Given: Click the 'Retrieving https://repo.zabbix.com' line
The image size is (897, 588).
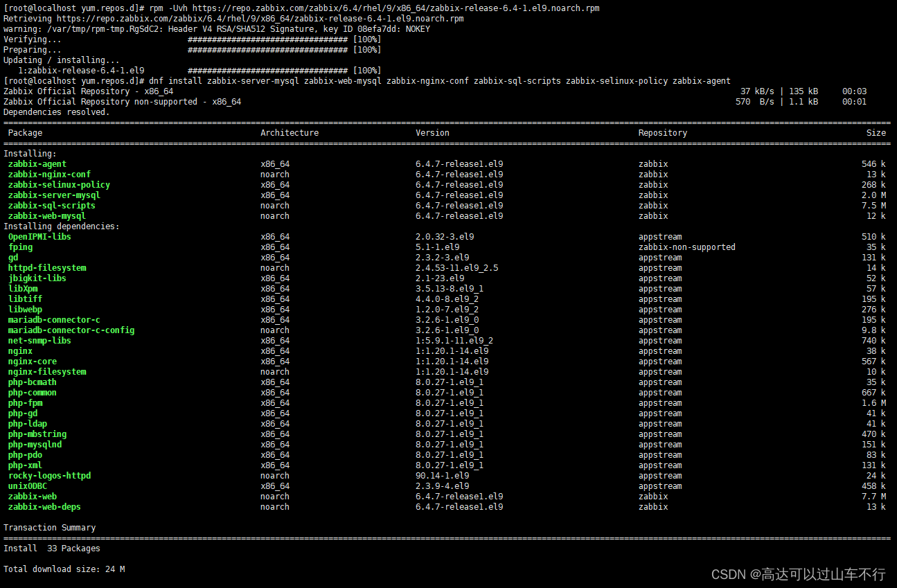Looking at the screenshot, I should tap(234, 19).
